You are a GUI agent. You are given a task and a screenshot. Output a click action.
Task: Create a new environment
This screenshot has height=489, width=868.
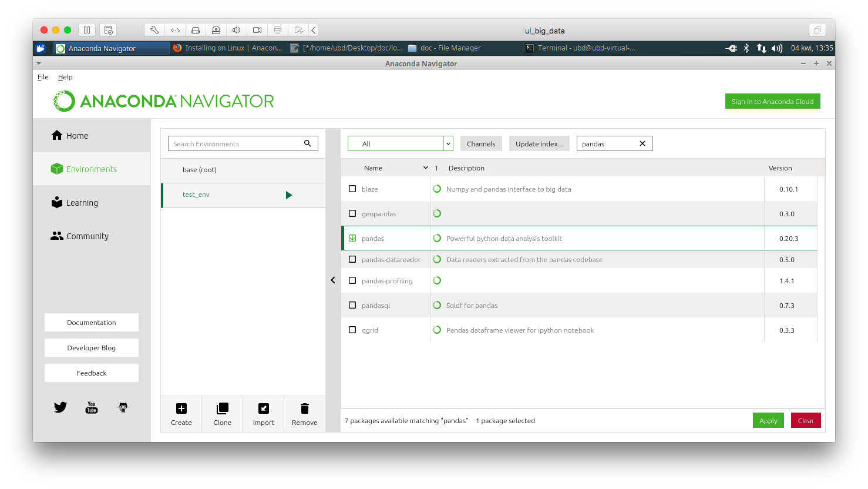click(181, 414)
